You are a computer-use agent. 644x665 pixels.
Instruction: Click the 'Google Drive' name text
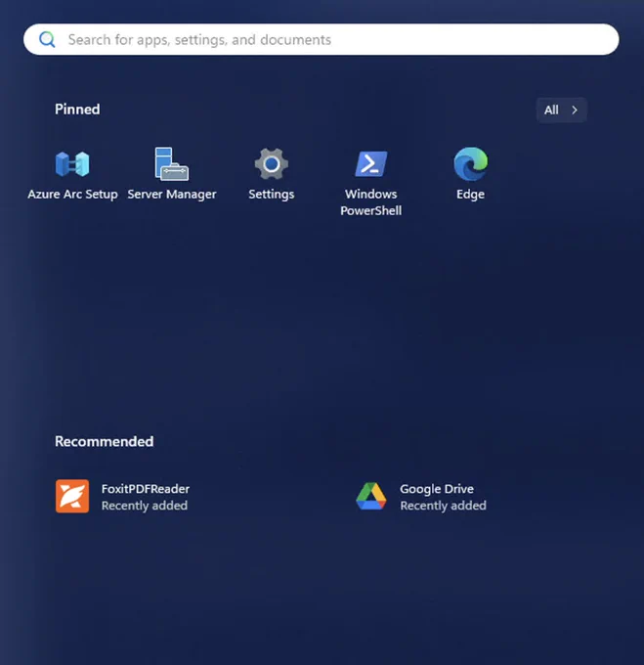click(x=437, y=489)
